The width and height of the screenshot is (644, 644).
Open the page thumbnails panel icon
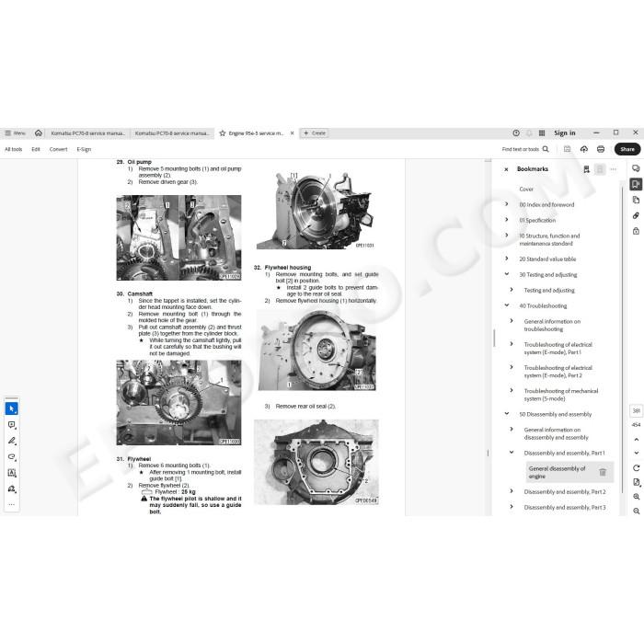636,200
